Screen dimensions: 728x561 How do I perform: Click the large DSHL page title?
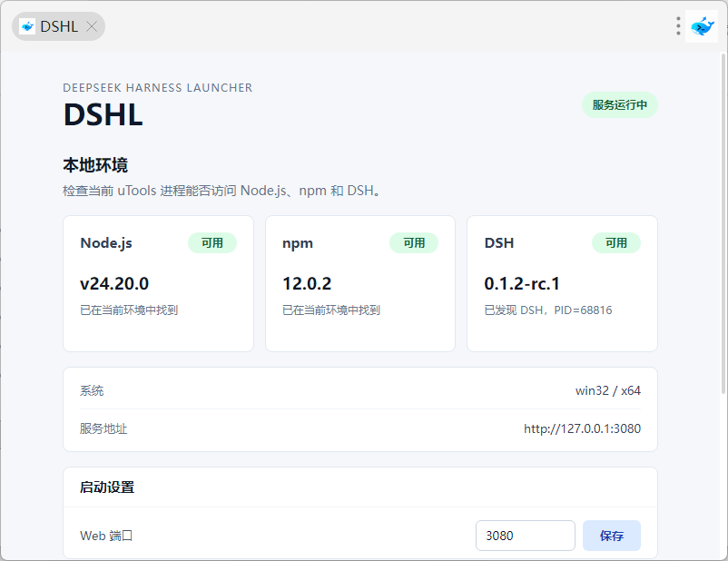(103, 114)
